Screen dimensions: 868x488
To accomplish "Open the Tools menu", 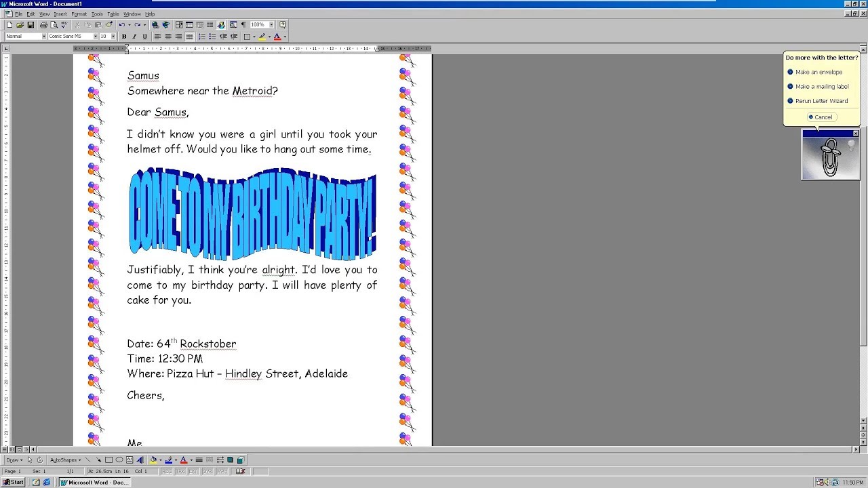I will (x=97, y=14).
